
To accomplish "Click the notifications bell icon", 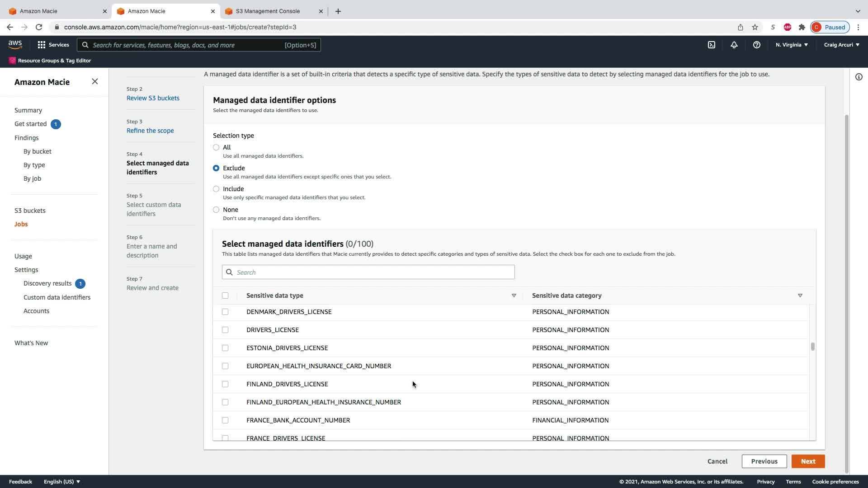I will tap(734, 45).
